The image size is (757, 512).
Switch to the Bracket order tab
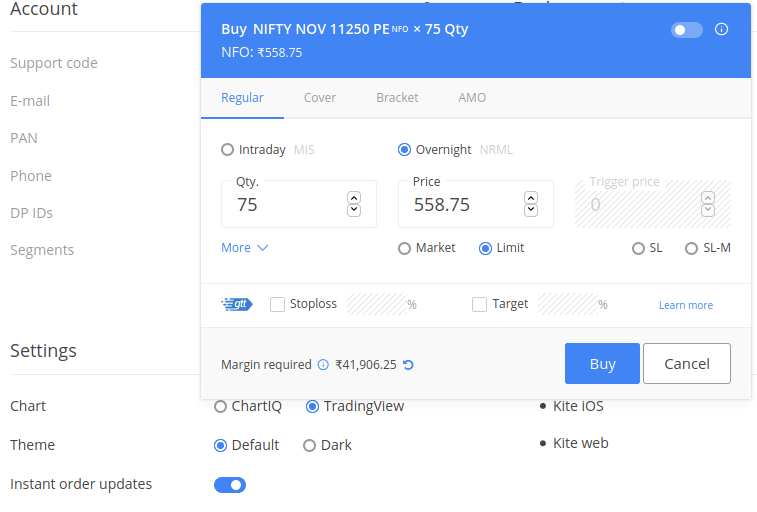point(397,98)
